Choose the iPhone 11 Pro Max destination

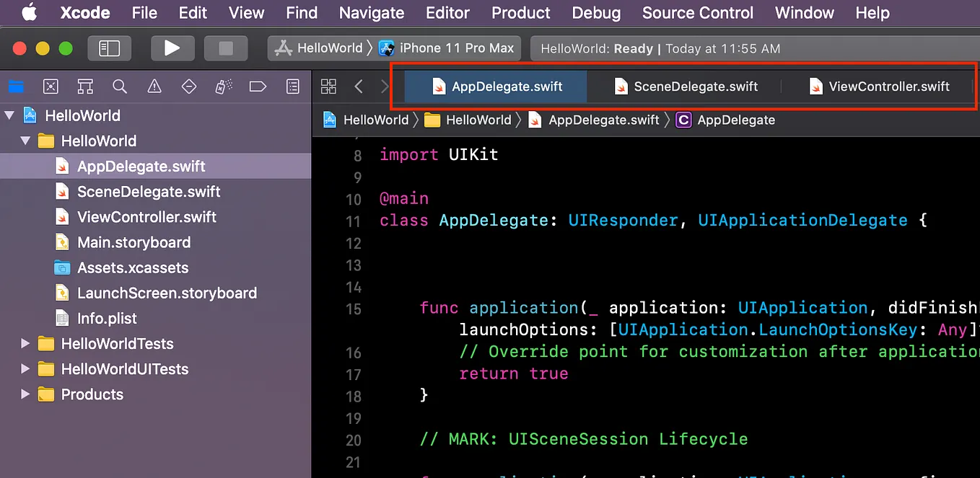(447, 48)
